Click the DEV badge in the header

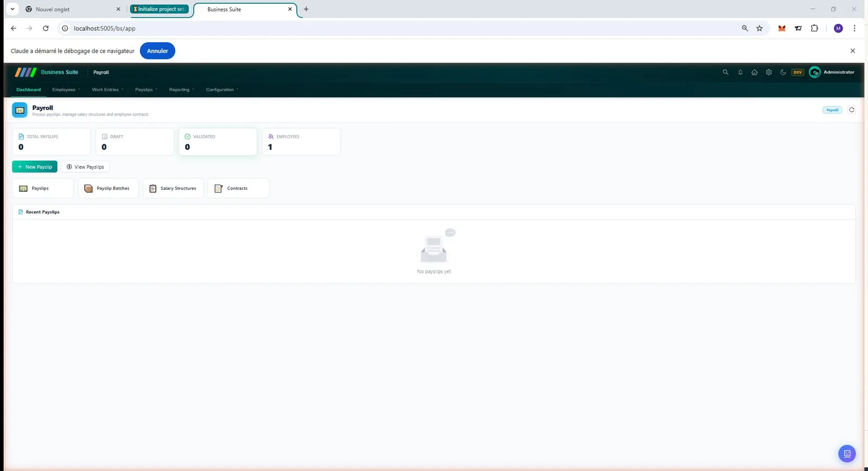[797, 72]
